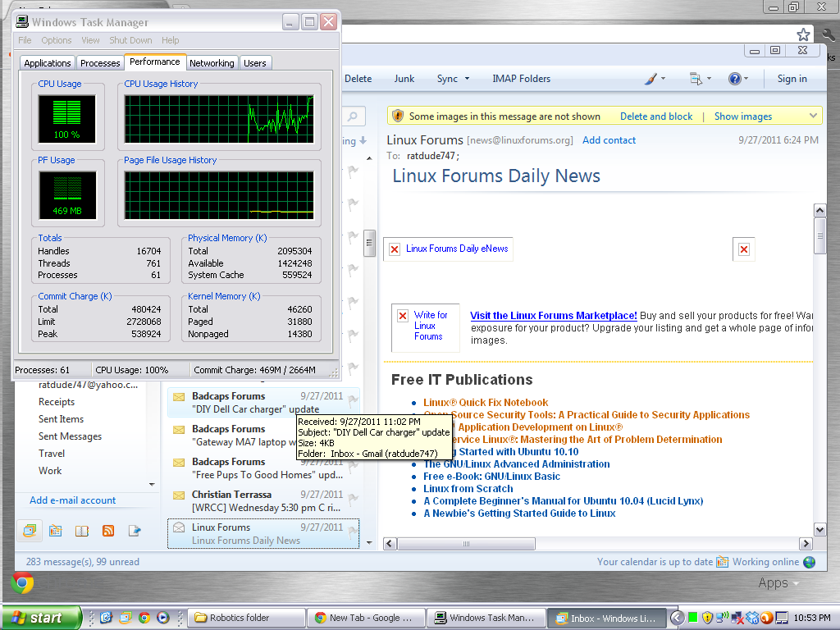The image size is (840, 630).
Task: Click the Show images link
Action: (x=742, y=116)
